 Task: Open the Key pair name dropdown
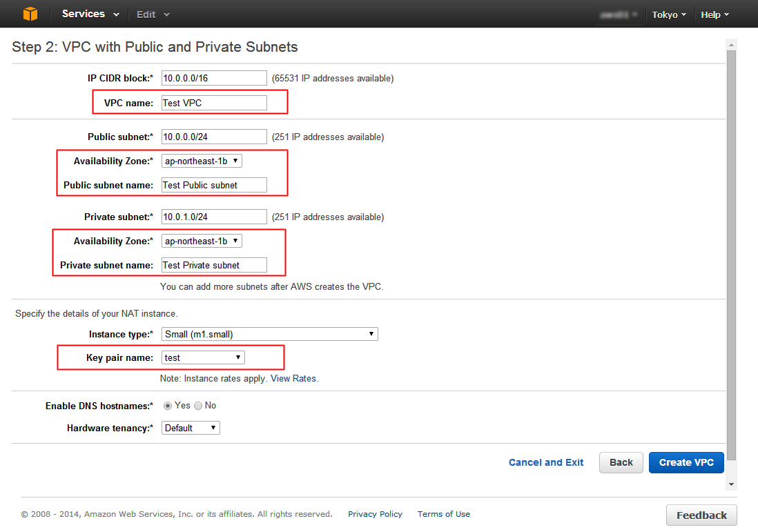[203, 357]
